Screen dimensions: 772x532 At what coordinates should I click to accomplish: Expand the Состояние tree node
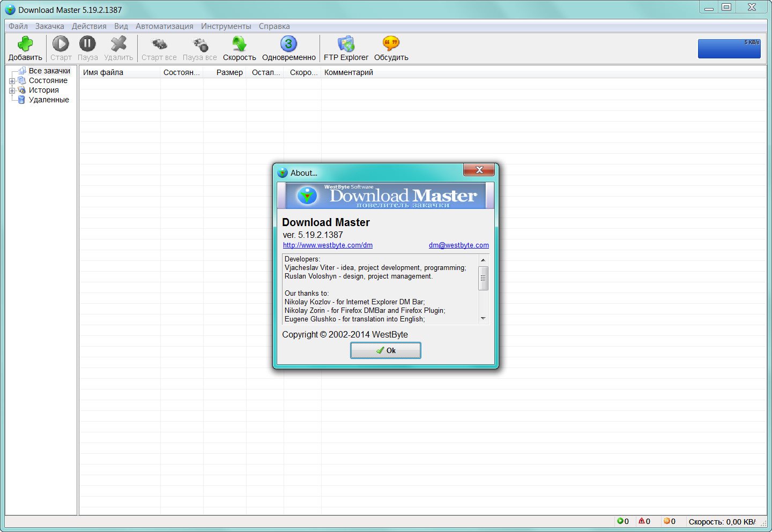12,81
